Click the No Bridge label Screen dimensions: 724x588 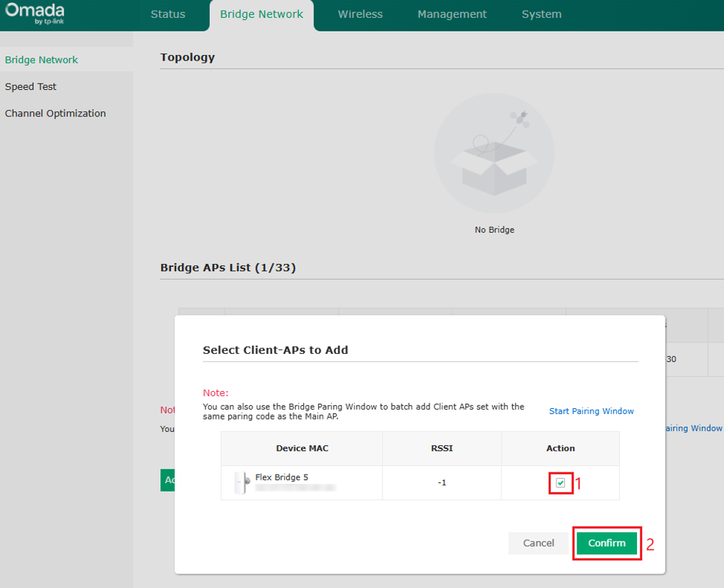coord(494,230)
